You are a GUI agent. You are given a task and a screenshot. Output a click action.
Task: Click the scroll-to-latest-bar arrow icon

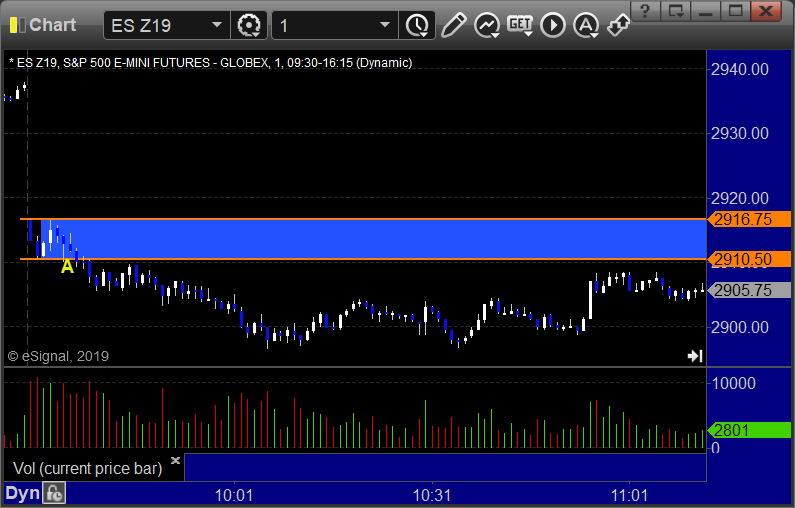pyautogui.click(x=695, y=356)
